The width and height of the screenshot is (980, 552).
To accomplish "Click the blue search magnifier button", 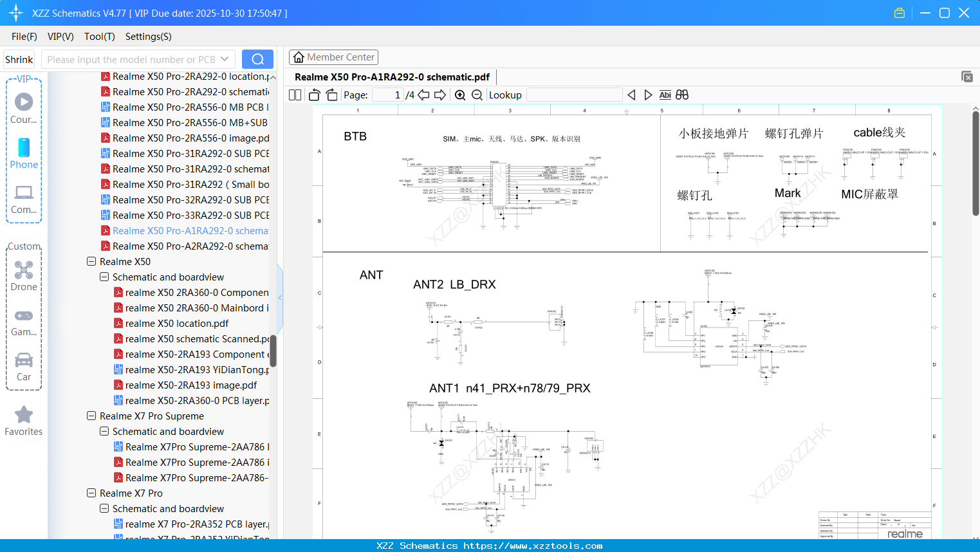I will 257,59.
